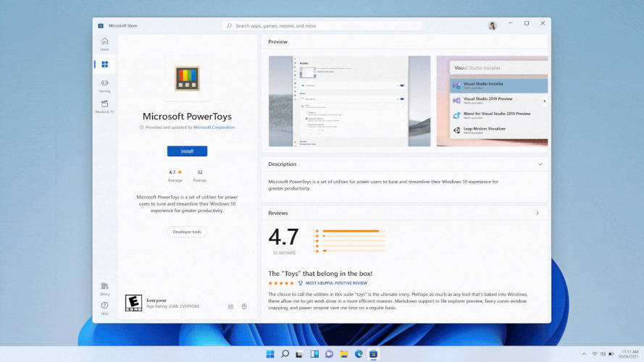The image size is (644, 362).
Task: Click the Microsoft Store taskbar icon
Action: pyautogui.click(x=373, y=354)
